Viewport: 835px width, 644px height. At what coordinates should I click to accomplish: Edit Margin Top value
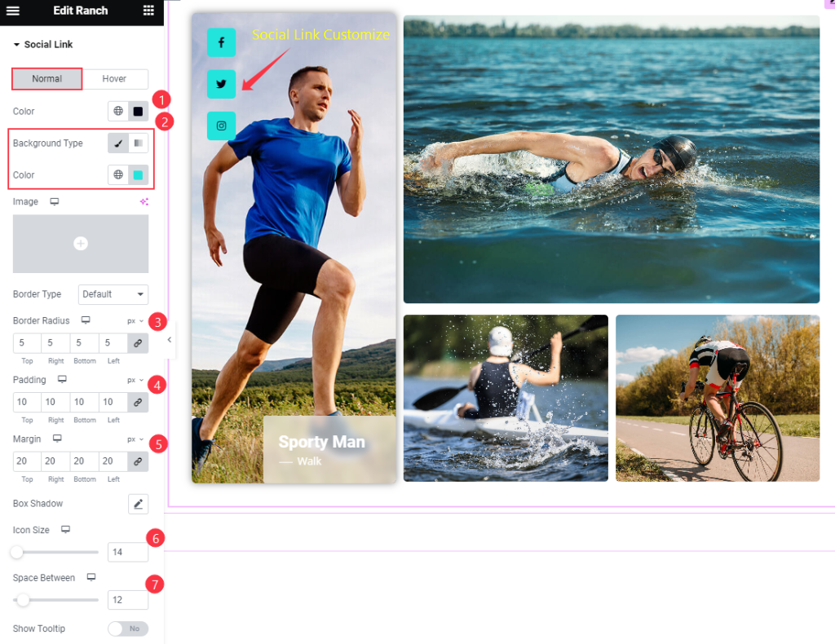27,461
